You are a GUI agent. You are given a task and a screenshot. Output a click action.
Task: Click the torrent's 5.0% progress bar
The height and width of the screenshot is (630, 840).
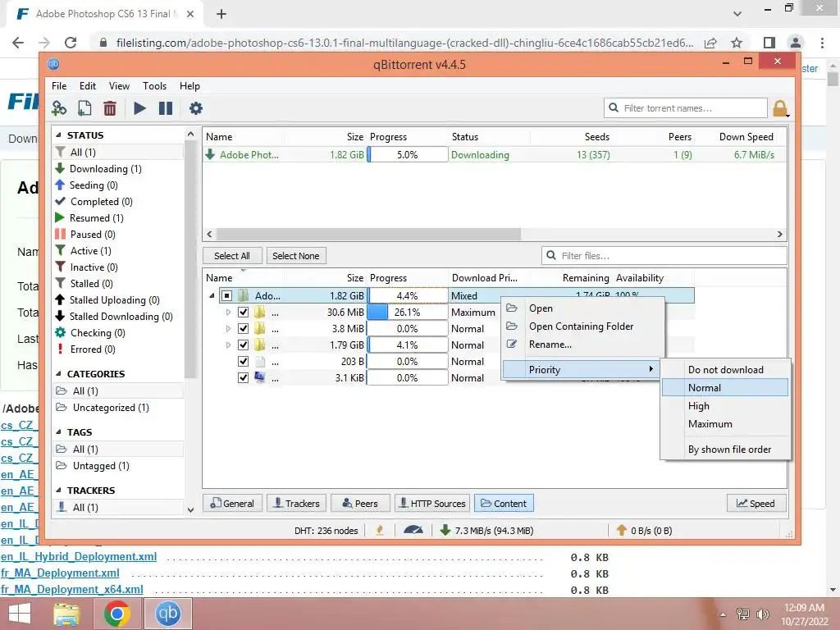pyautogui.click(x=408, y=155)
